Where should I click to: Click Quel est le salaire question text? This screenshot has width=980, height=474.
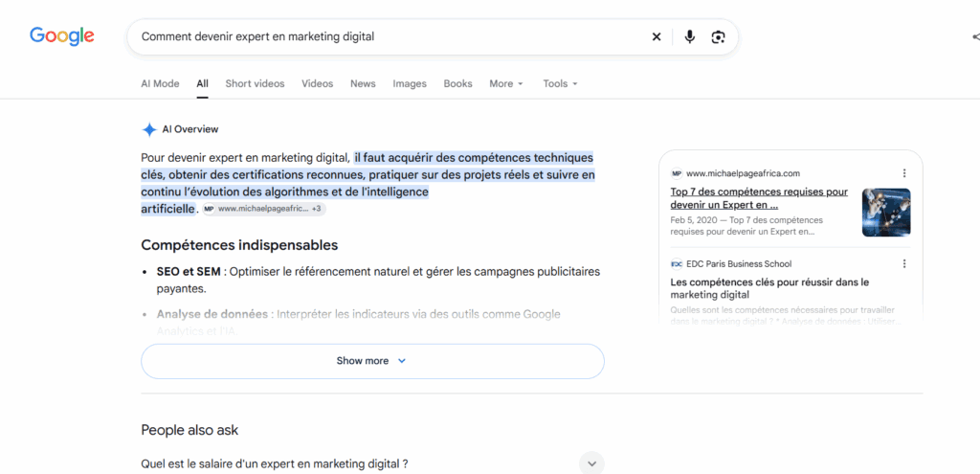(275, 464)
